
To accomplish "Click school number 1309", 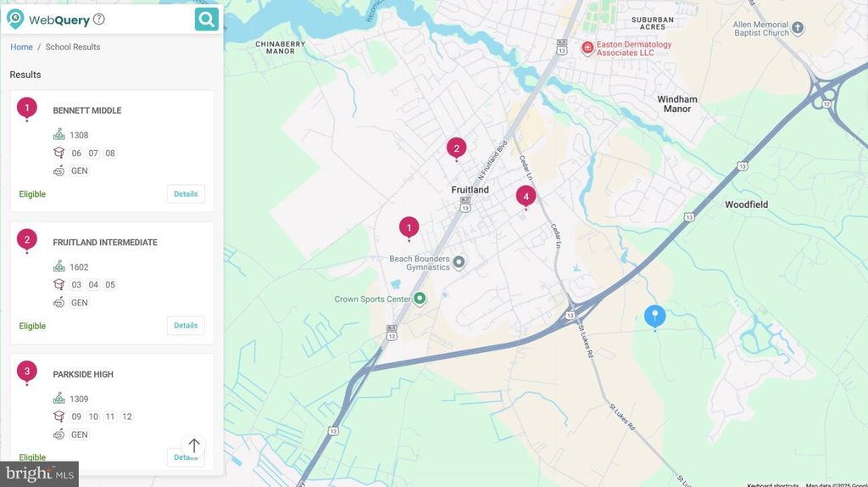I will [79, 399].
